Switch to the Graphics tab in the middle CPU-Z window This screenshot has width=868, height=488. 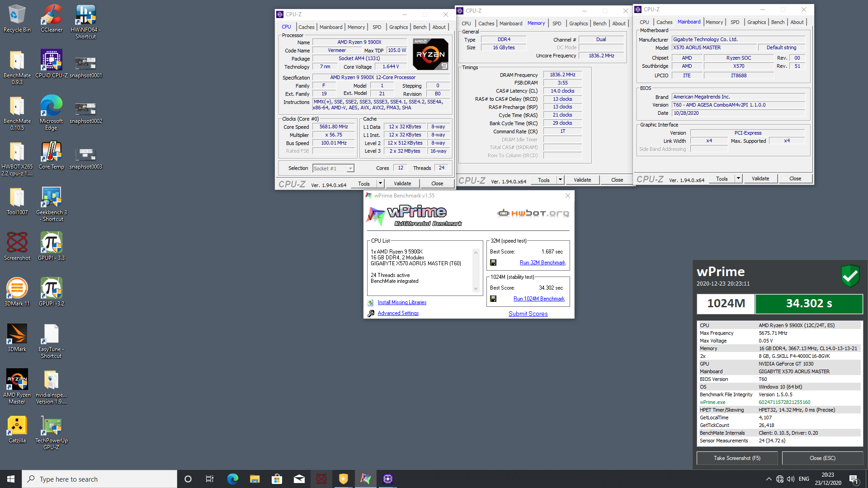pyautogui.click(x=578, y=23)
